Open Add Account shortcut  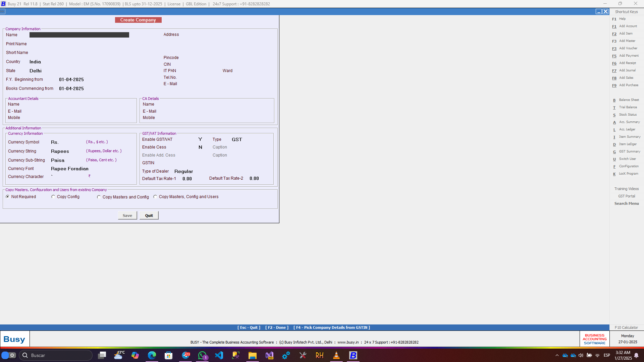coord(625,26)
